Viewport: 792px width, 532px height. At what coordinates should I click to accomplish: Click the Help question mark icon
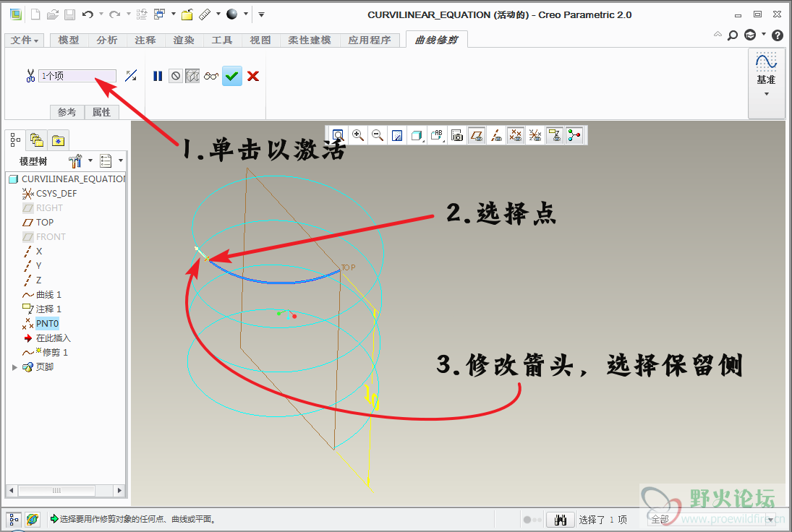[778, 35]
